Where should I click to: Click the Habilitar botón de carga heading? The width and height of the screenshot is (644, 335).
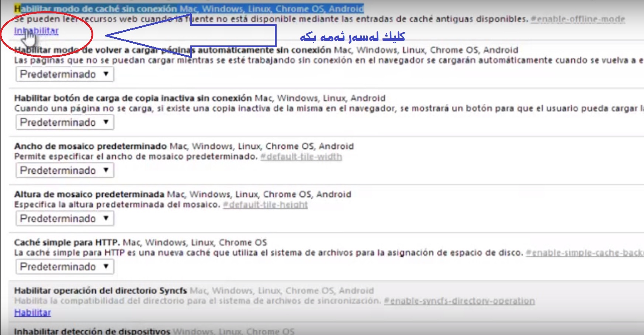(x=133, y=98)
